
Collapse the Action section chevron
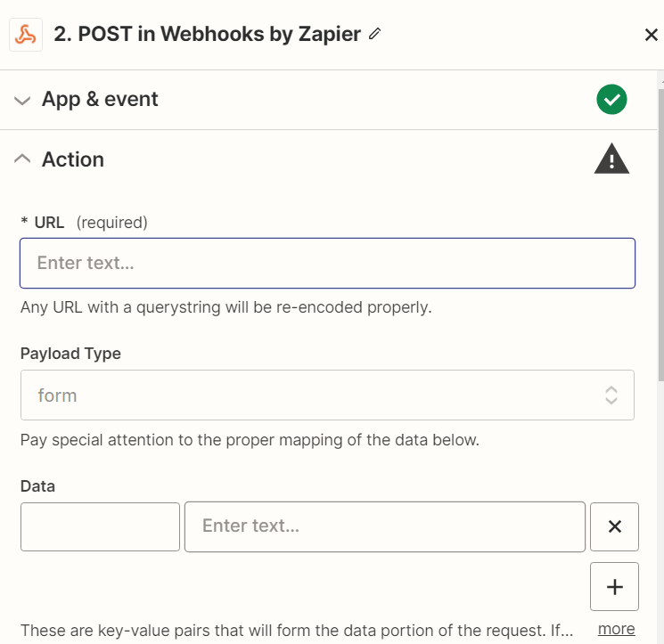tap(22, 159)
